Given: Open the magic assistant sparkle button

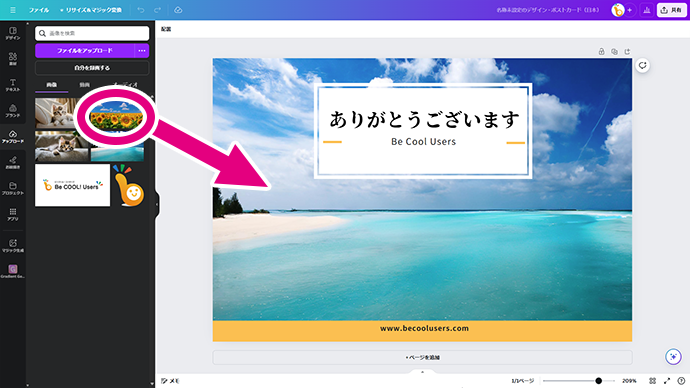Looking at the screenshot, I should pos(673,356).
